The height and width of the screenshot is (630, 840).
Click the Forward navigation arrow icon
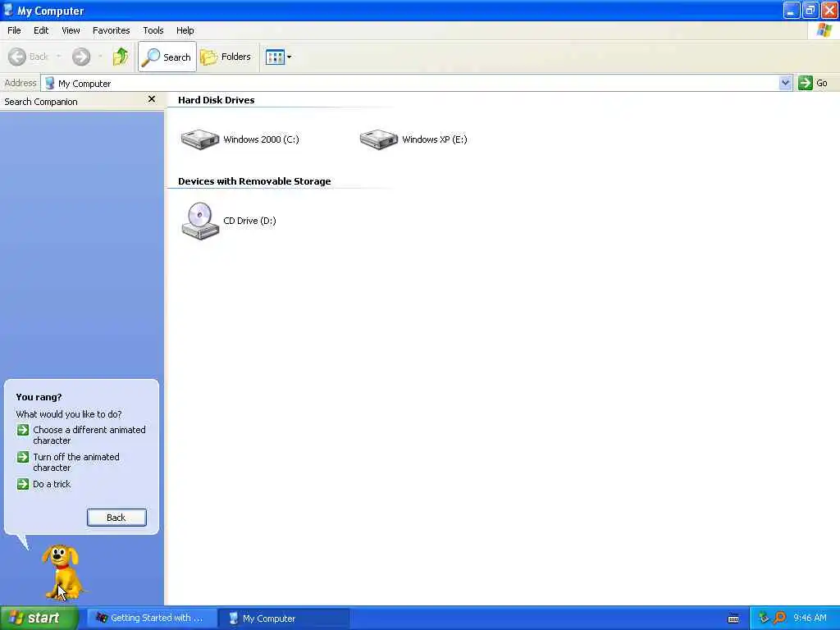(81, 57)
